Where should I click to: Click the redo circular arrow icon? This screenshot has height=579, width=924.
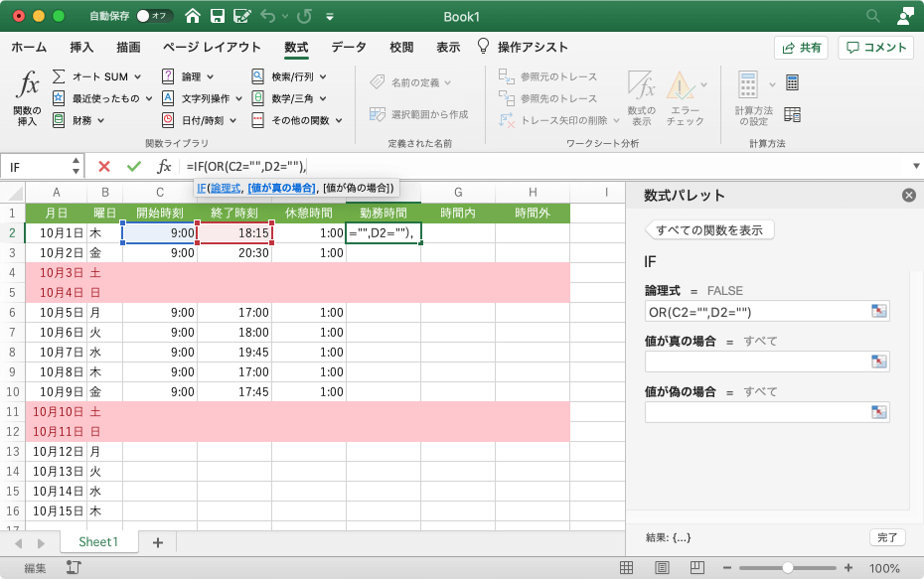click(x=304, y=16)
